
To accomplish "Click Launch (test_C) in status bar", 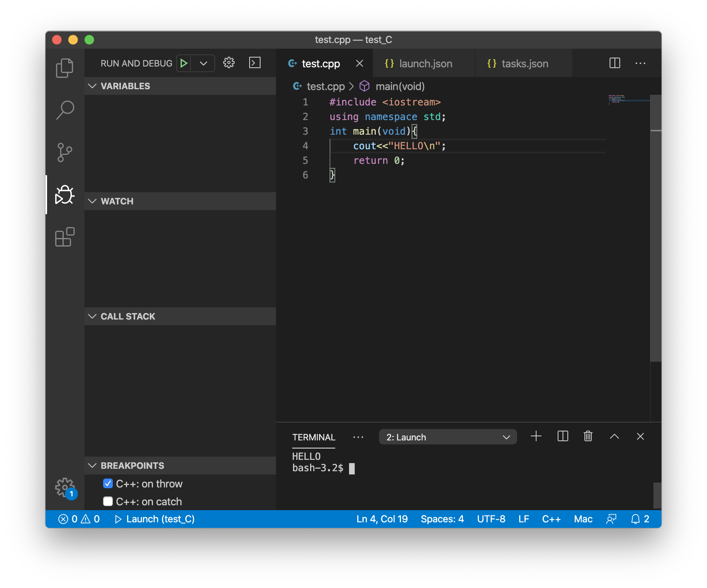I will pos(155,519).
